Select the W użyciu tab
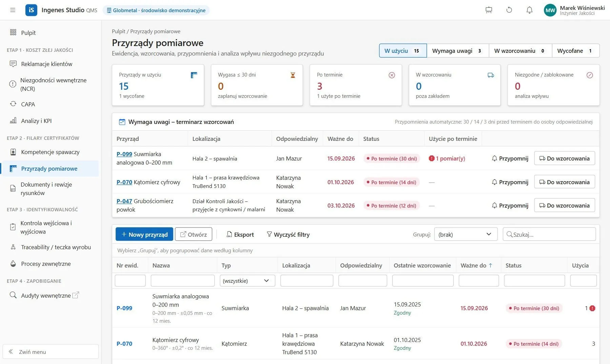610x364 pixels. pos(403,51)
